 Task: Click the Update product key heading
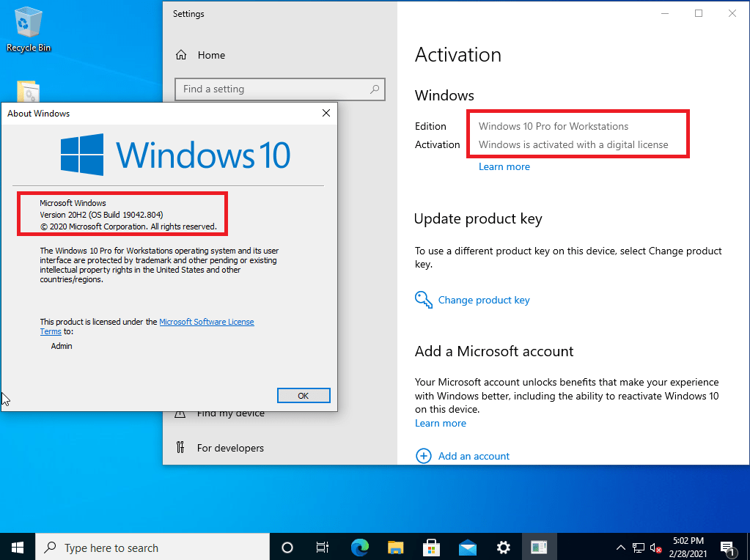478,218
